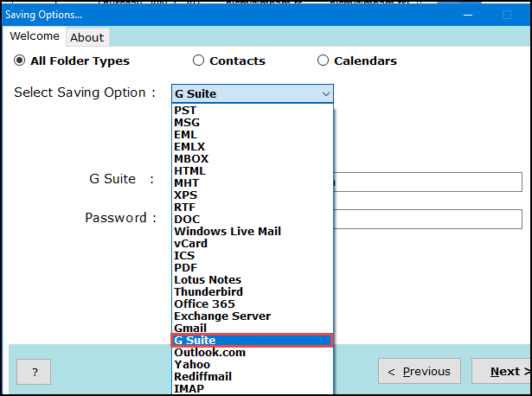Screen dimensions: 532x396
Task: Pick DOC in the dropdown list
Action: tap(253, 220)
